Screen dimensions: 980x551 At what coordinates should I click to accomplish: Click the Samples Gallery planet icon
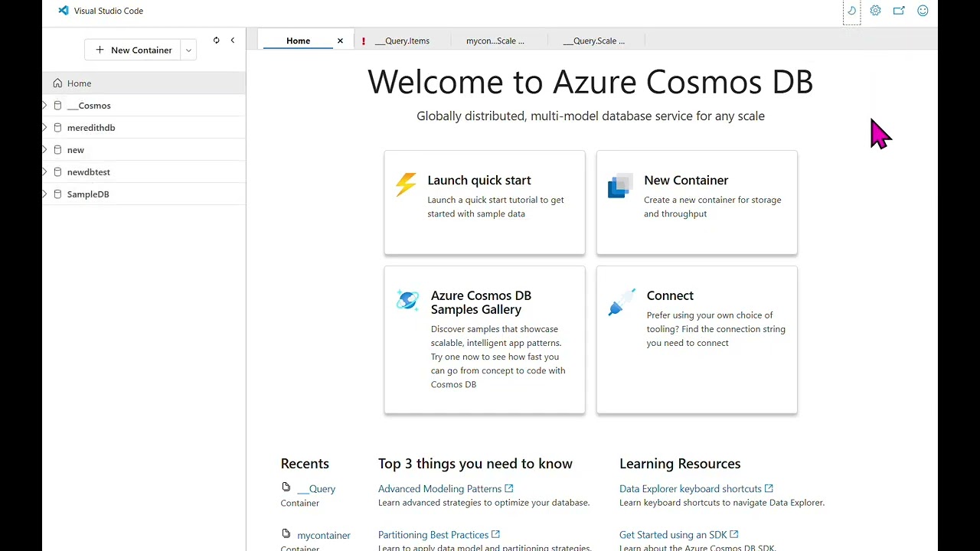pyautogui.click(x=407, y=300)
